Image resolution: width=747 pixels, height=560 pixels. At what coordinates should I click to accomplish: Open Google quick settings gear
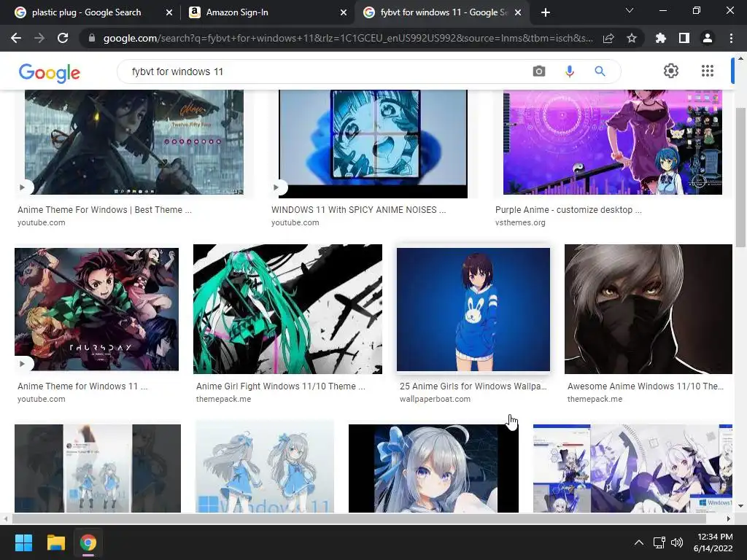(671, 71)
